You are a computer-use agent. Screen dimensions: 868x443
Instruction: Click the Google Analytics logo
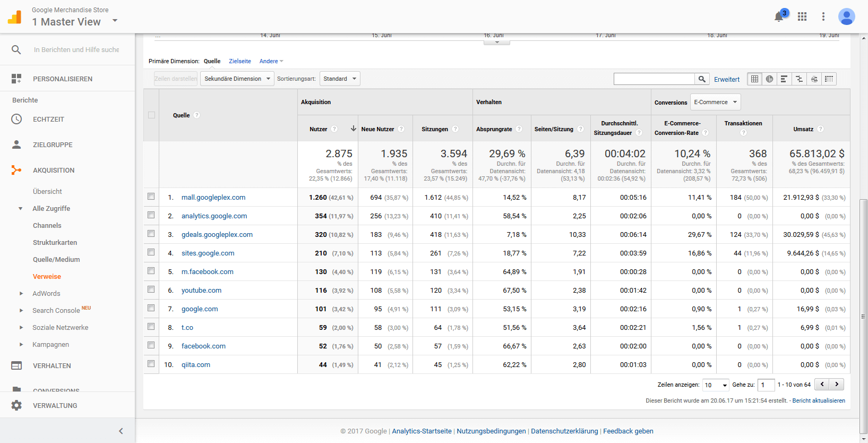pyautogui.click(x=15, y=17)
